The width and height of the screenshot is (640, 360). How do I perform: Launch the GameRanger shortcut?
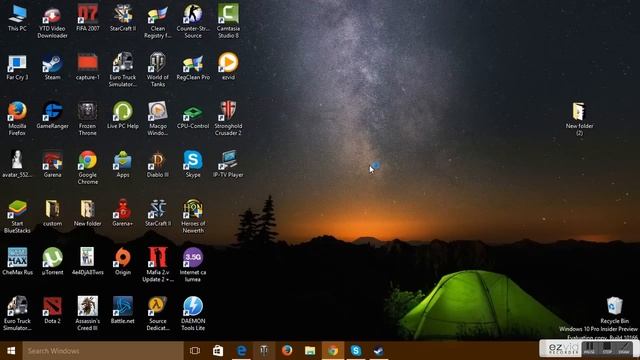[52, 116]
